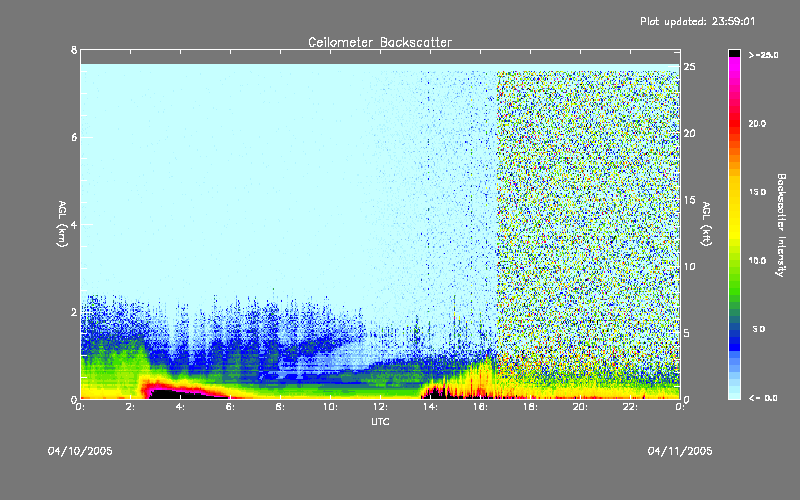Screen dimensions: 800x500
Task: Click the "UTC" time axis label
Action: (x=380, y=421)
